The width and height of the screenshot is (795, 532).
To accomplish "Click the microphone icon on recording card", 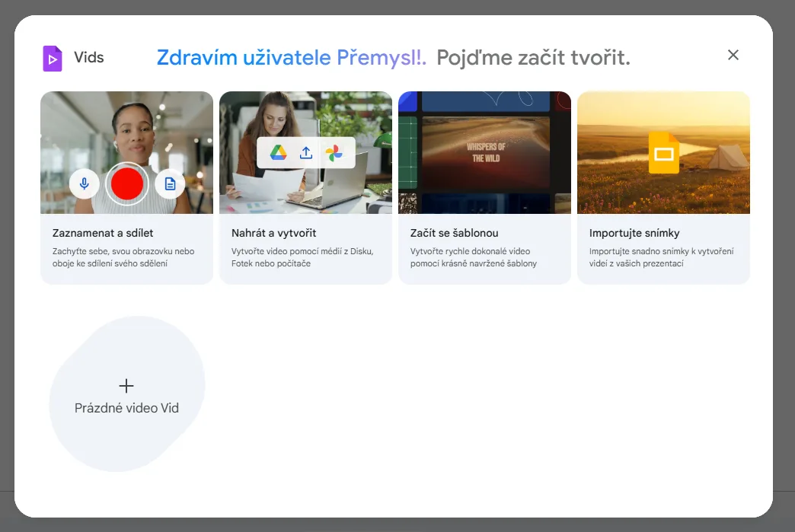I will click(85, 183).
